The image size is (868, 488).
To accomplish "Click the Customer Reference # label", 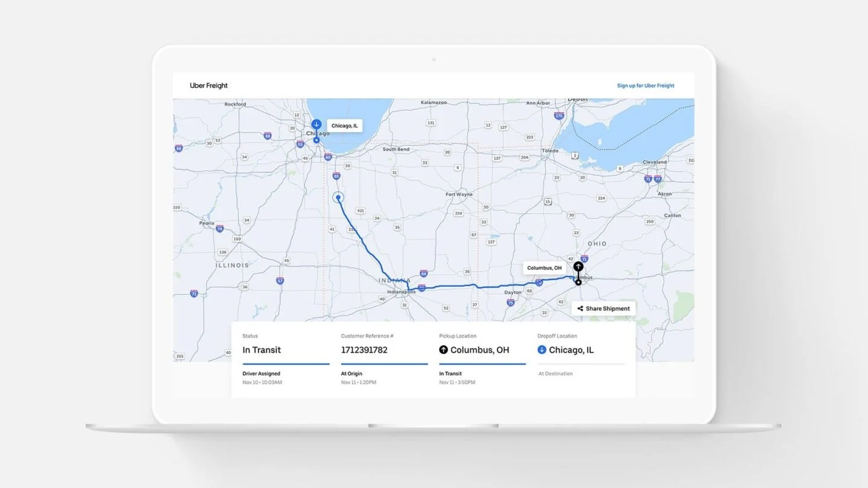I will pyautogui.click(x=367, y=336).
